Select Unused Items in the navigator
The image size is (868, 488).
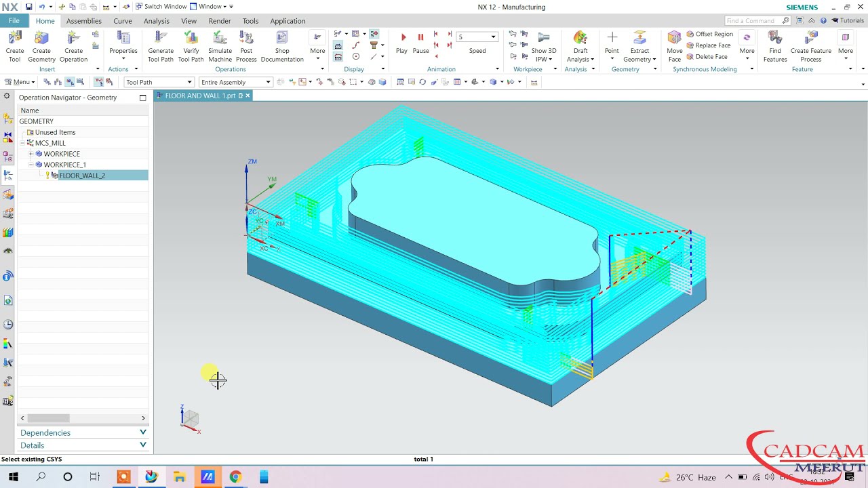point(55,132)
